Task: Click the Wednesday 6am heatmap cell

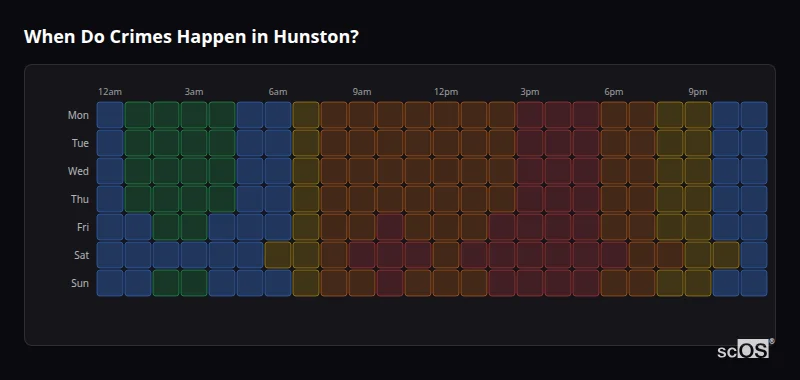Action: 278,171
